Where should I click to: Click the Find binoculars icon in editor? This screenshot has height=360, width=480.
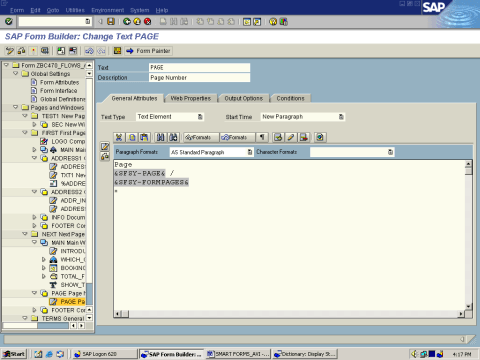[161, 137]
